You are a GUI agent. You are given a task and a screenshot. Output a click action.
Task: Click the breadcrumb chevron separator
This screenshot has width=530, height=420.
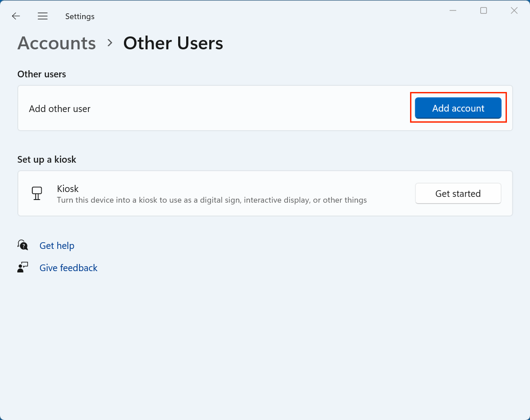110,43
